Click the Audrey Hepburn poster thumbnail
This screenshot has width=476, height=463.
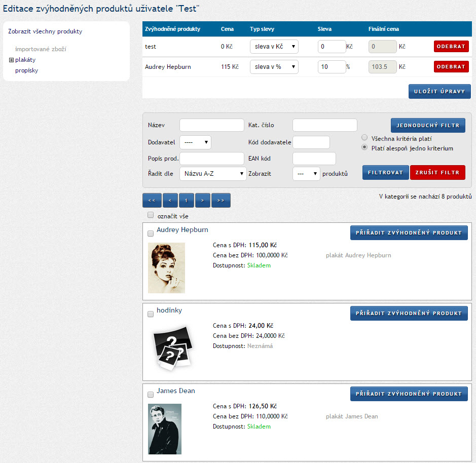point(166,267)
